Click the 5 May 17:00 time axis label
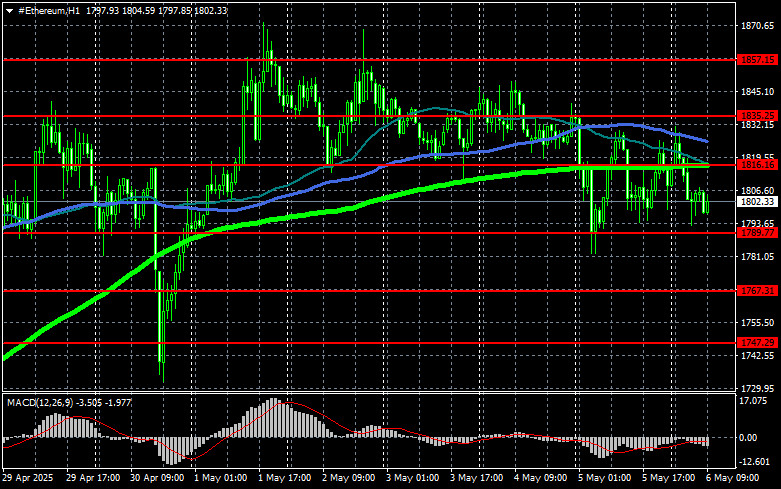Screen dimensions: 781x489 [668, 478]
